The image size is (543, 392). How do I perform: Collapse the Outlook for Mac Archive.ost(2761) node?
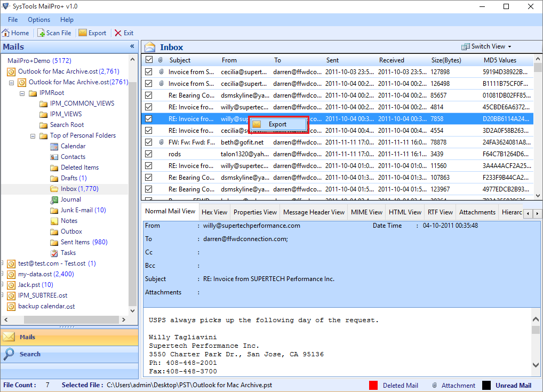11,83
